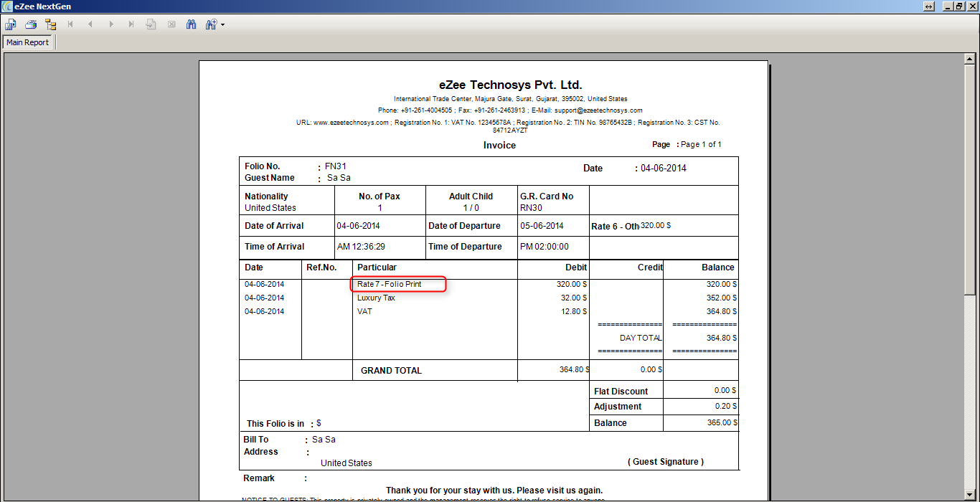Click departure date 05-06-2014
Viewport: 980px width, 502px height.
(542, 225)
